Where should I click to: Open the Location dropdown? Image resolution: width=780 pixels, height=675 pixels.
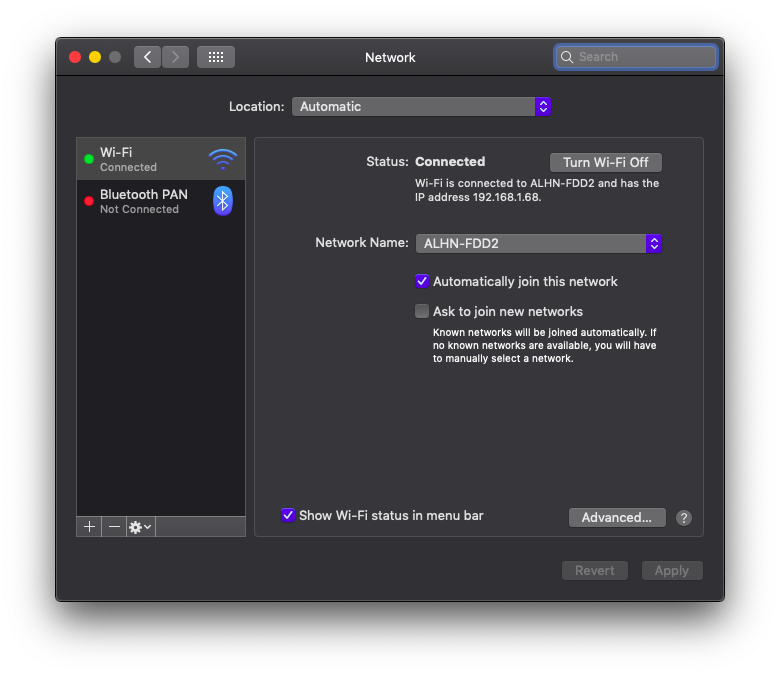tap(421, 107)
